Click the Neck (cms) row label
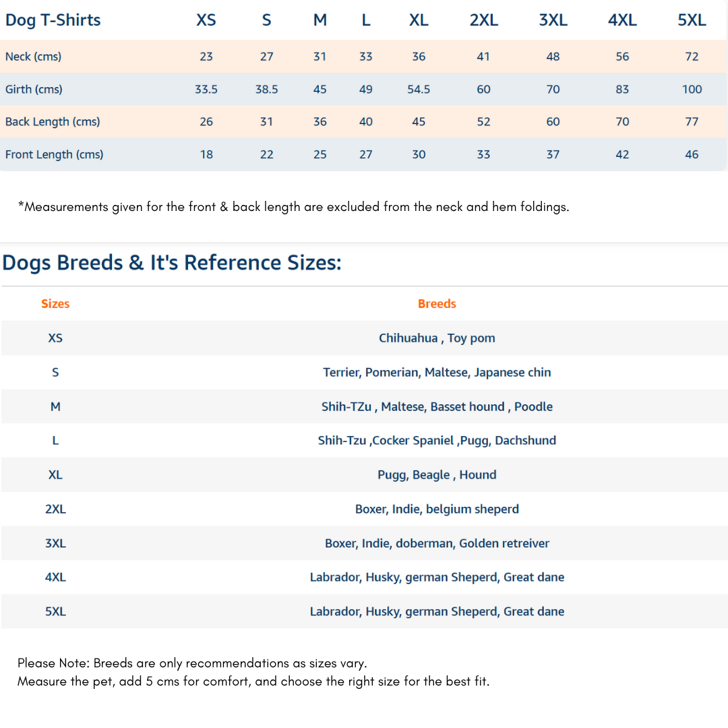Screen dimensions: 728x728 33,57
